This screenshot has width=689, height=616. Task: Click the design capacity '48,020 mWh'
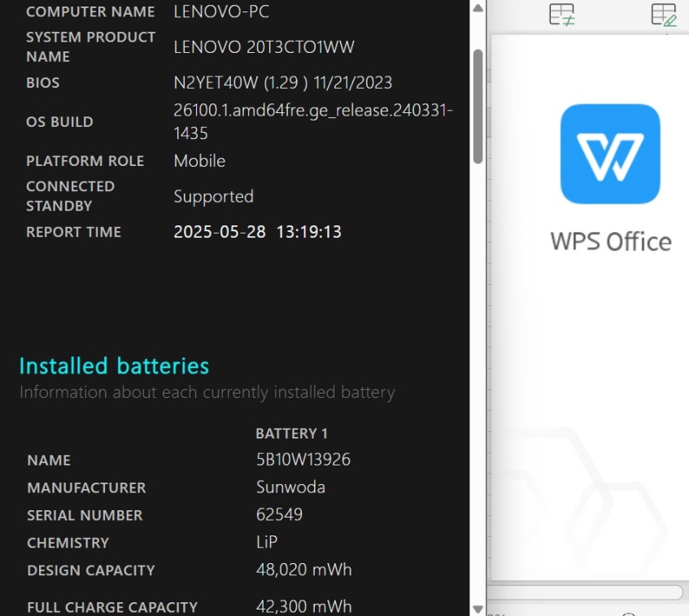[x=304, y=570]
